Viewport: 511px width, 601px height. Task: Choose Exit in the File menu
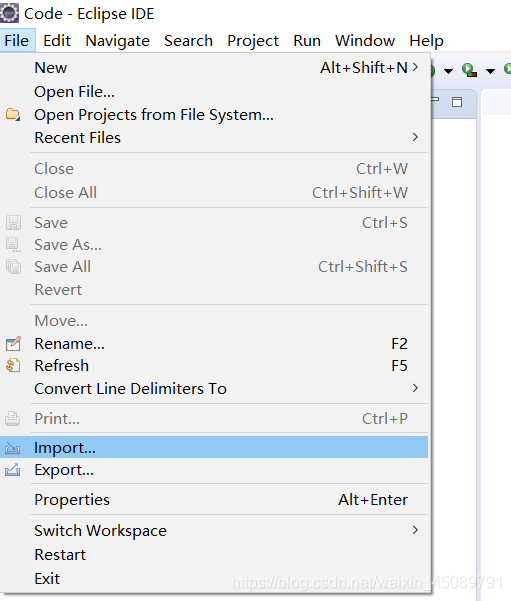click(214, 578)
